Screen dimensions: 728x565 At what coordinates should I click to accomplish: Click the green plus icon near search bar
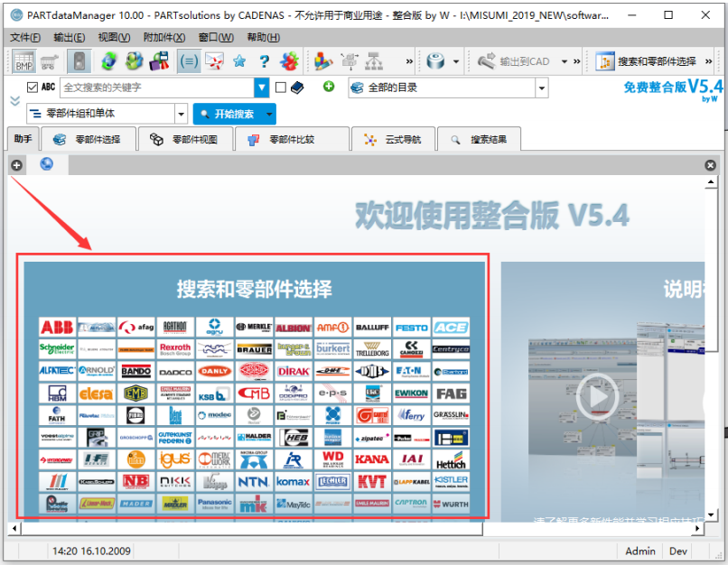coord(327,87)
